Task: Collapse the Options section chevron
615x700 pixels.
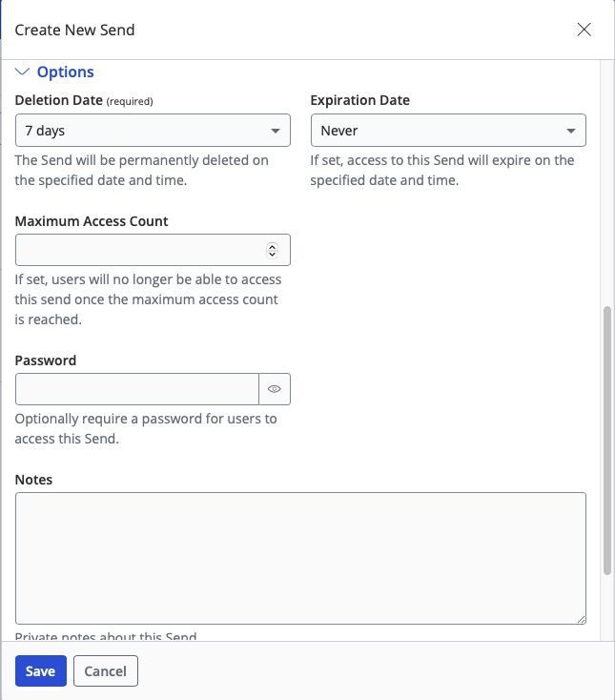Action: pos(23,72)
